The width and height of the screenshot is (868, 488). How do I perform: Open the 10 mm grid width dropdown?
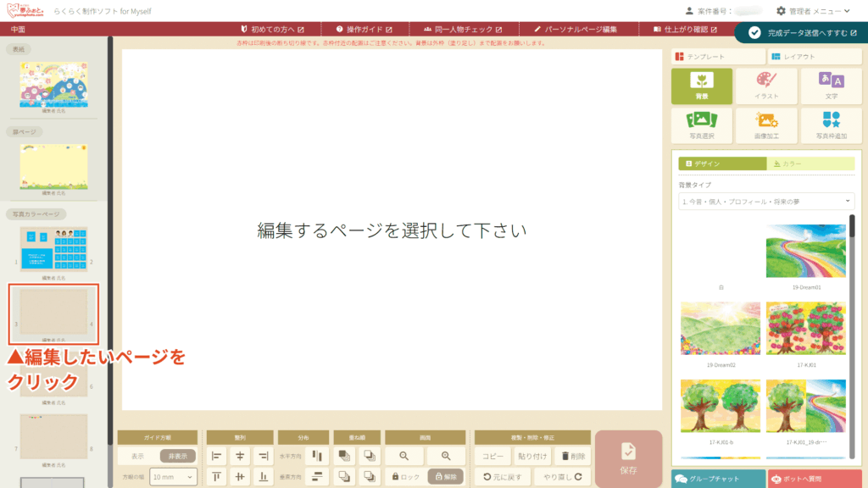[174, 477]
